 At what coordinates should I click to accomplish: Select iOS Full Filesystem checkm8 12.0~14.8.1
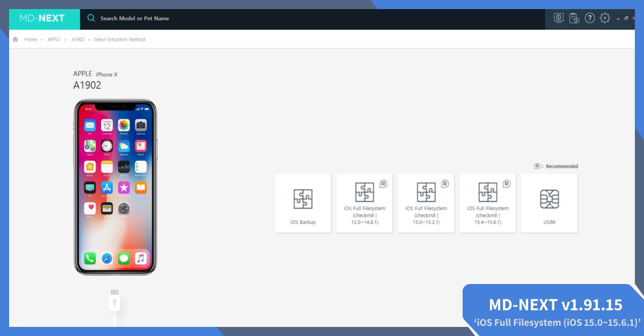(364, 203)
